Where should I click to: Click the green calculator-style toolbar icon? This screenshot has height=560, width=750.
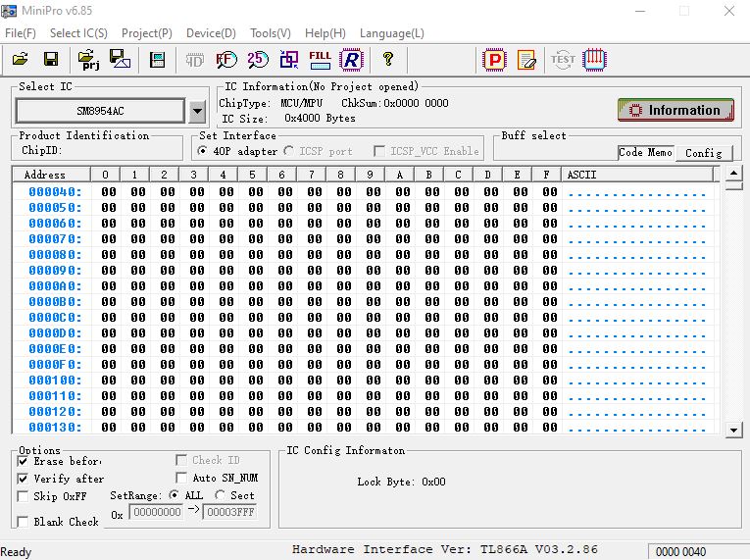pyautogui.click(x=158, y=60)
